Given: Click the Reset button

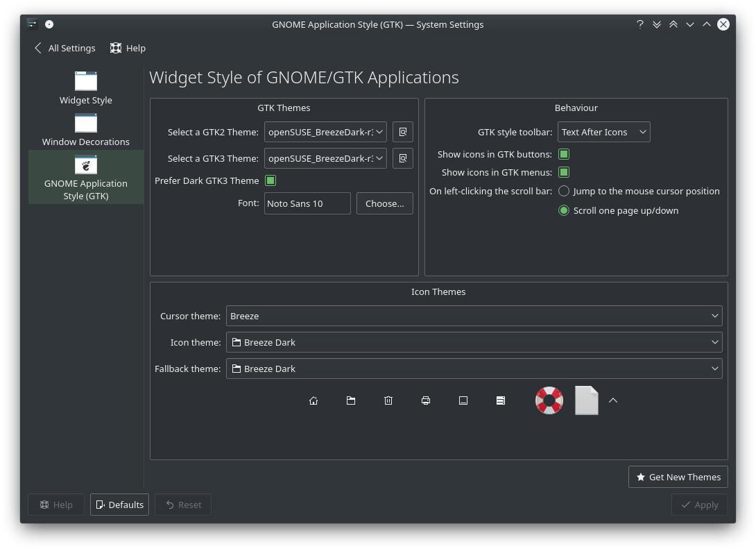Looking at the screenshot, I should [x=183, y=505].
